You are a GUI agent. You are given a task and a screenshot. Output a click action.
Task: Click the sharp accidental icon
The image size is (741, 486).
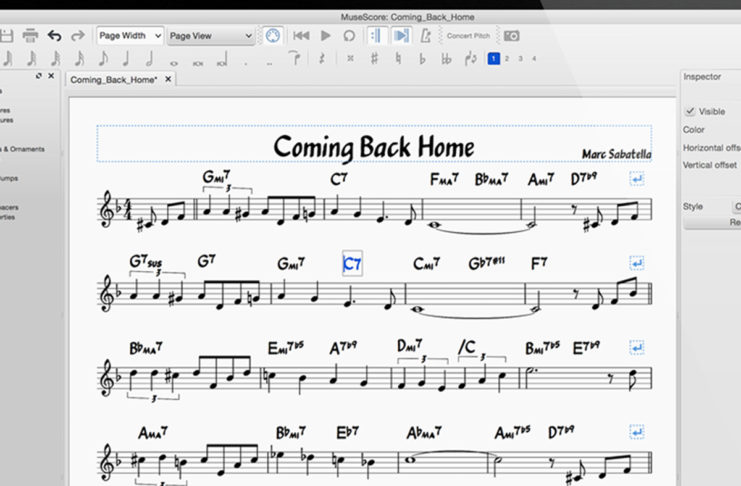(x=374, y=59)
